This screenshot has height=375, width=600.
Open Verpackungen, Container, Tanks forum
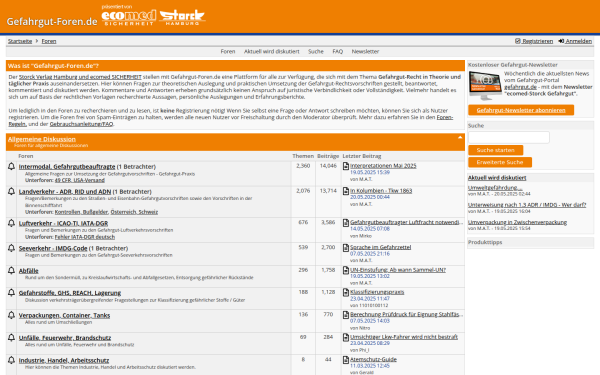click(x=64, y=315)
